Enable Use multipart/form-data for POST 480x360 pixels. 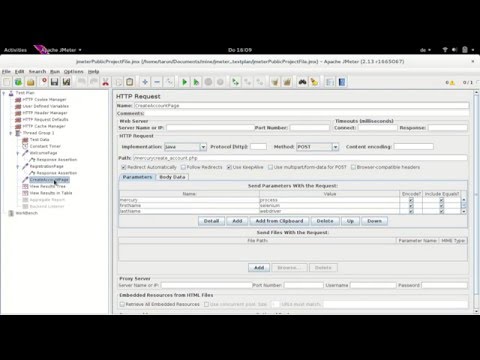tap(270, 167)
